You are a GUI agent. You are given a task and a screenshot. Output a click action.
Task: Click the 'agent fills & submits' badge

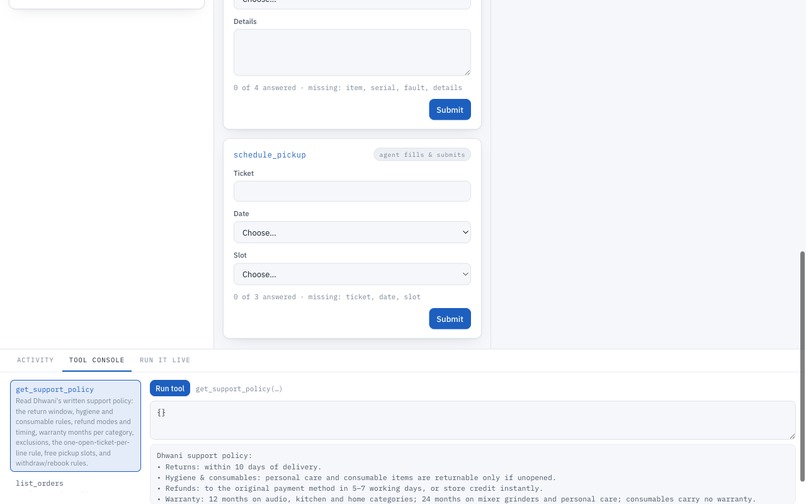coord(422,155)
